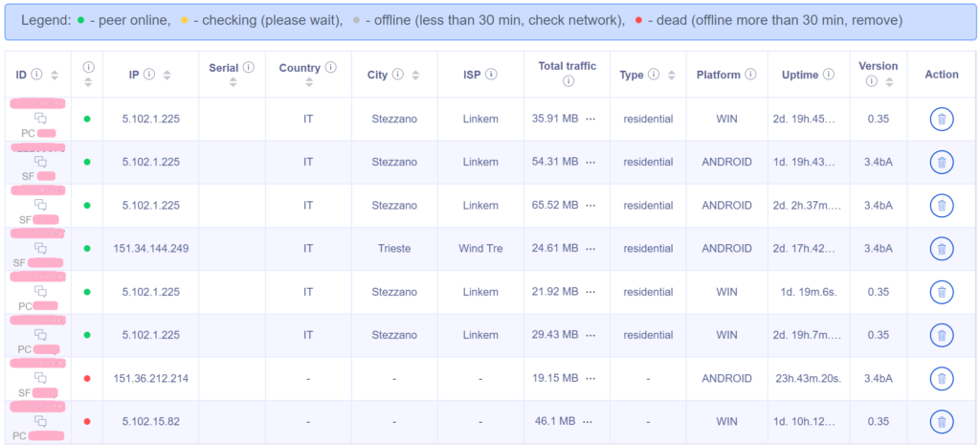Sort by Version using its sort arrows
The height and width of the screenshot is (445, 980).
886,82
